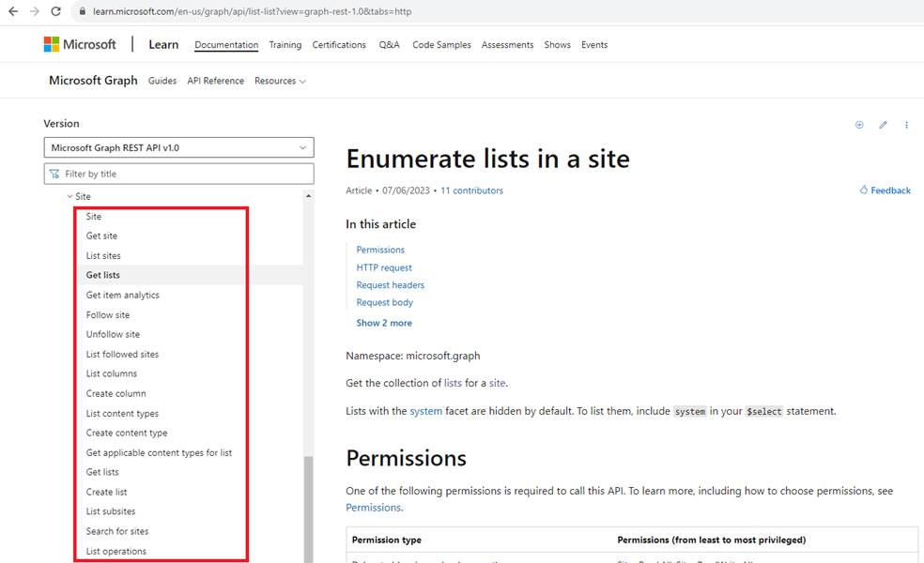The width and height of the screenshot is (924, 563).
Task: Click the sidebar scroll up arrow
Action: click(308, 195)
